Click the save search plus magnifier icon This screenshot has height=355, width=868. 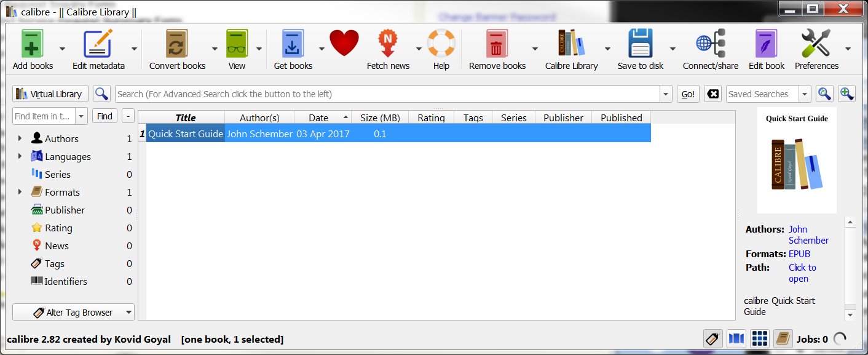click(846, 94)
